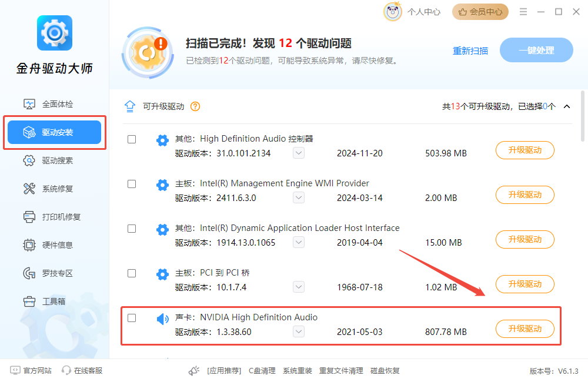Click 升级驱动 for High Definition Audio 控制器

click(x=525, y=150)
